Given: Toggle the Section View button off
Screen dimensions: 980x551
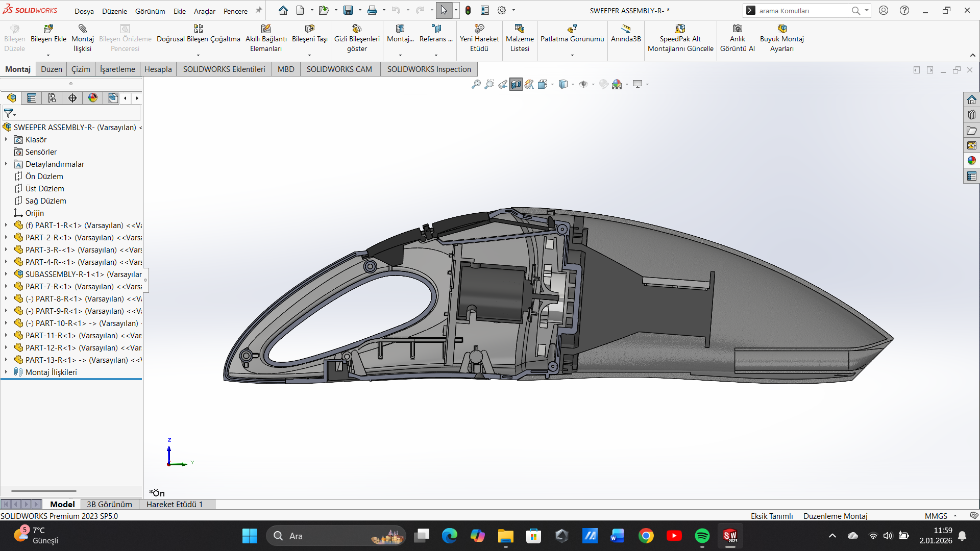Looking at the screenshot, I should click(516, 84).
